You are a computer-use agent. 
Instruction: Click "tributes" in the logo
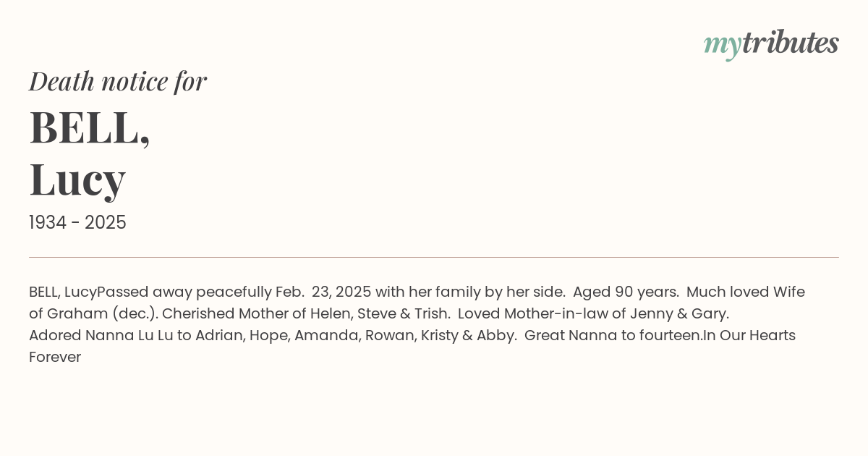[x=790, y=43]
